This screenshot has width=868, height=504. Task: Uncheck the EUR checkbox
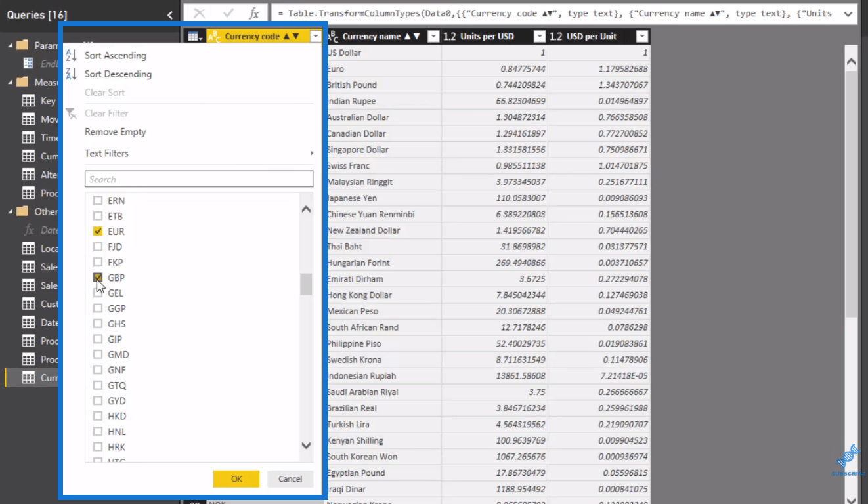pyautogui.click(x=98, y=232)
